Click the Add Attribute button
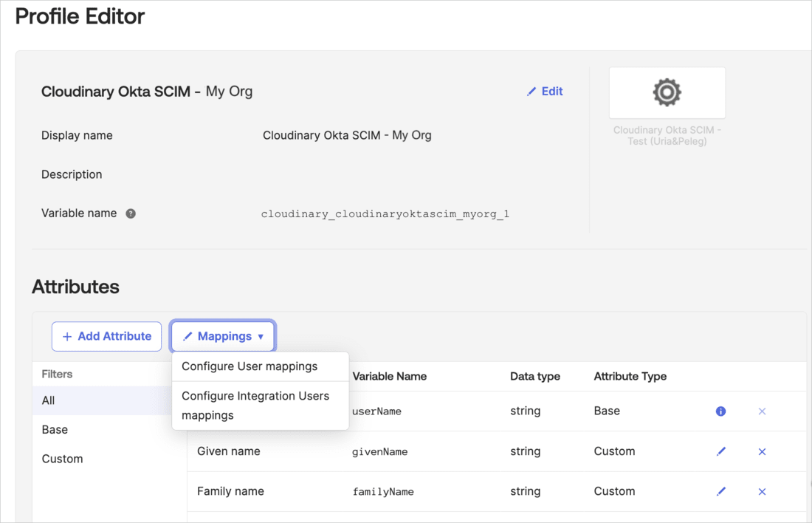The image size is (812, 523). (x=107, y=336)
